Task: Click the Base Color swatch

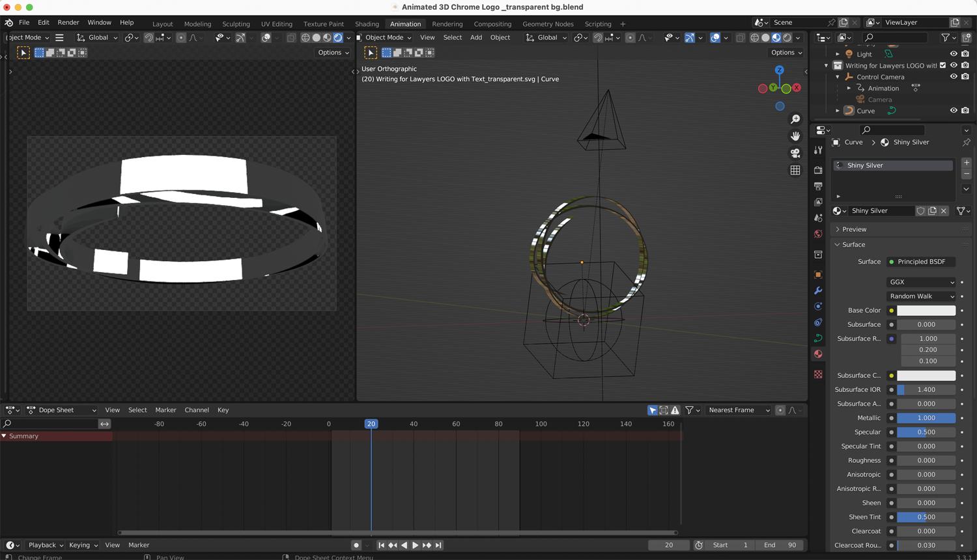Action: point(926,310)
